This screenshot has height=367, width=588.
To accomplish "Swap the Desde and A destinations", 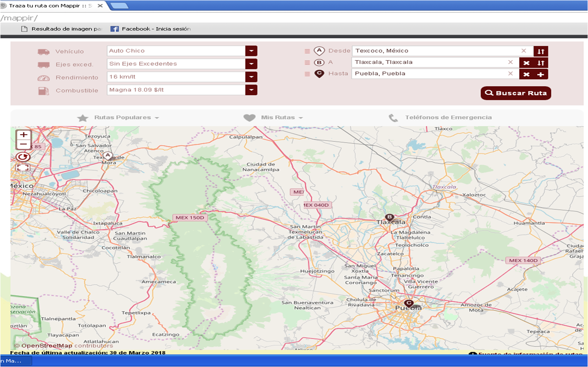I will click(x=540, y=51).
